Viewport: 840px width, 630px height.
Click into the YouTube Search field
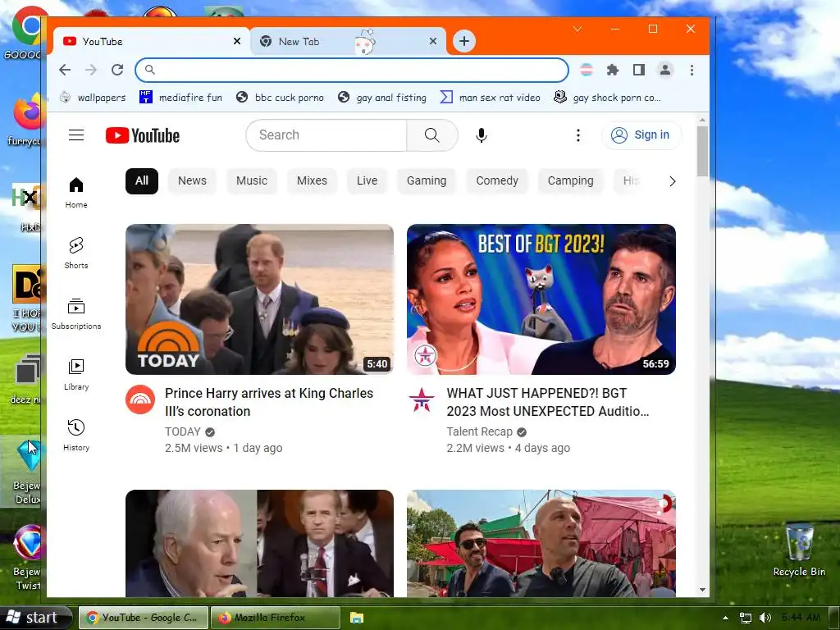pos(326,135)
